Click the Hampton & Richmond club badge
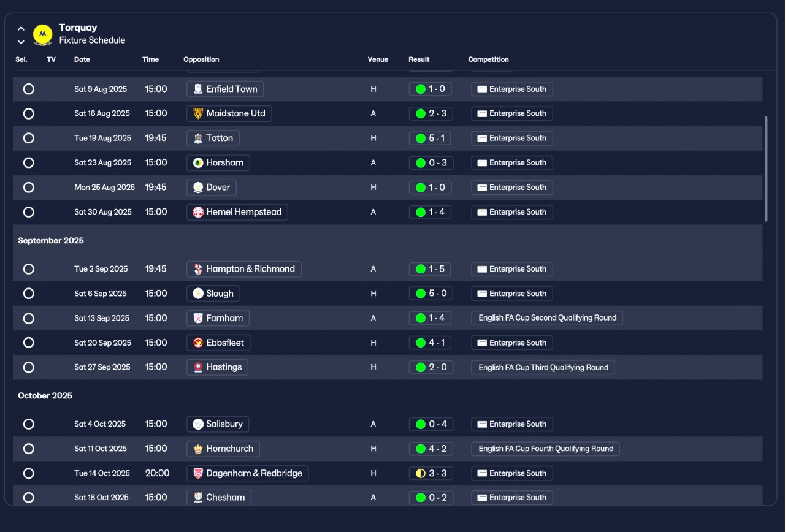 click(x=197, y=268)
